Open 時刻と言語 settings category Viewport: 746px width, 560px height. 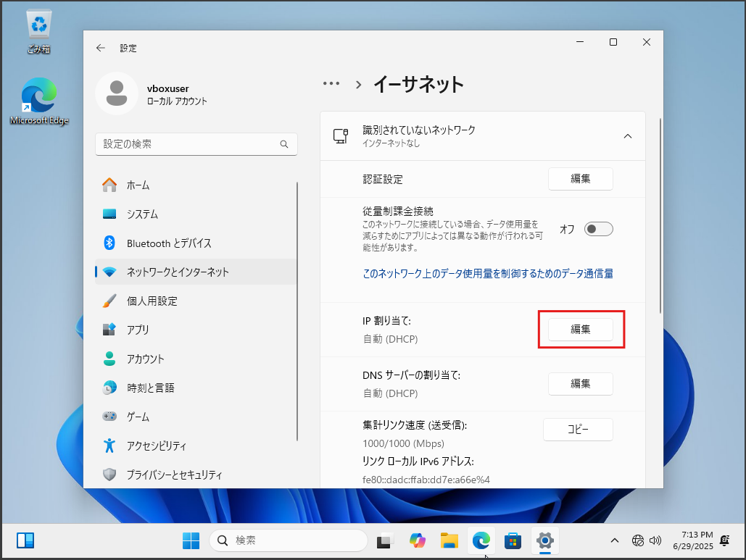click(196, 388)
